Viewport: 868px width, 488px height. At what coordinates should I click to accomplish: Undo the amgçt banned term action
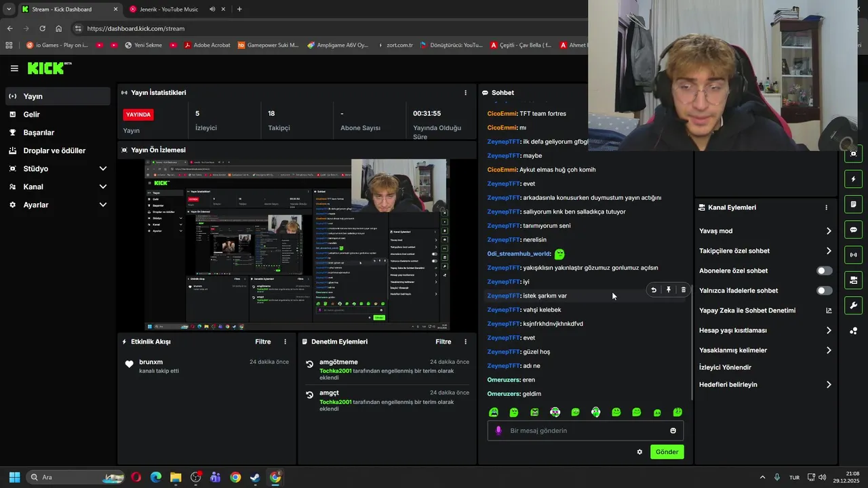309,395
